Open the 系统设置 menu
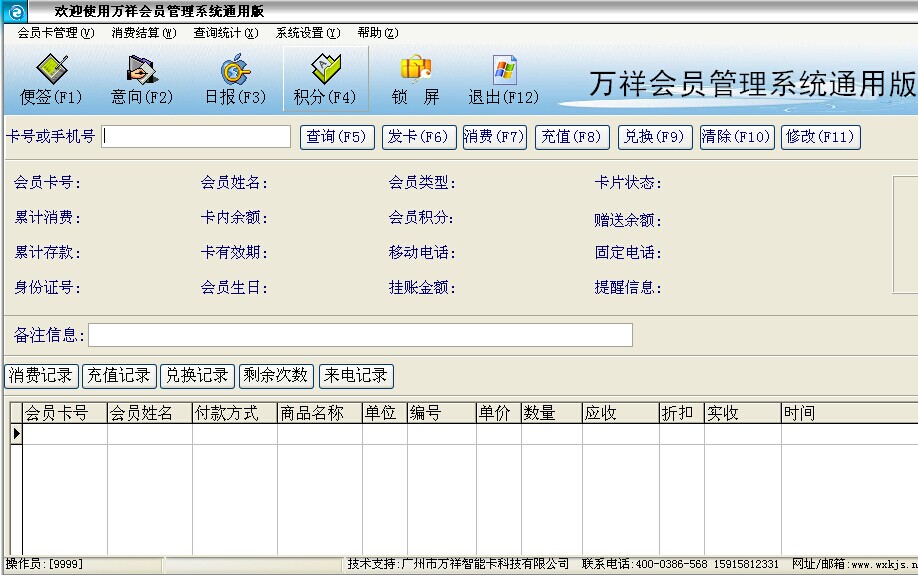Screen dimensions: 918x575 [307, 33]
